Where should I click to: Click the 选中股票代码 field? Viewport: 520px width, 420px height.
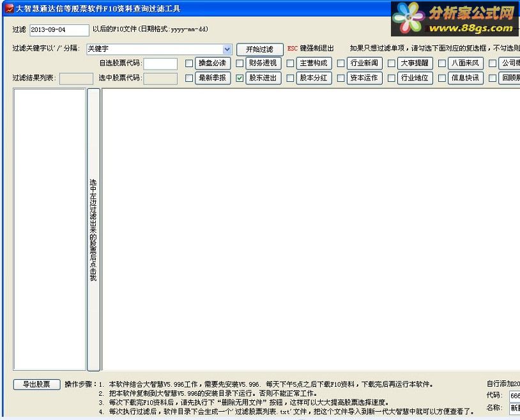click(x=160, y=78)
